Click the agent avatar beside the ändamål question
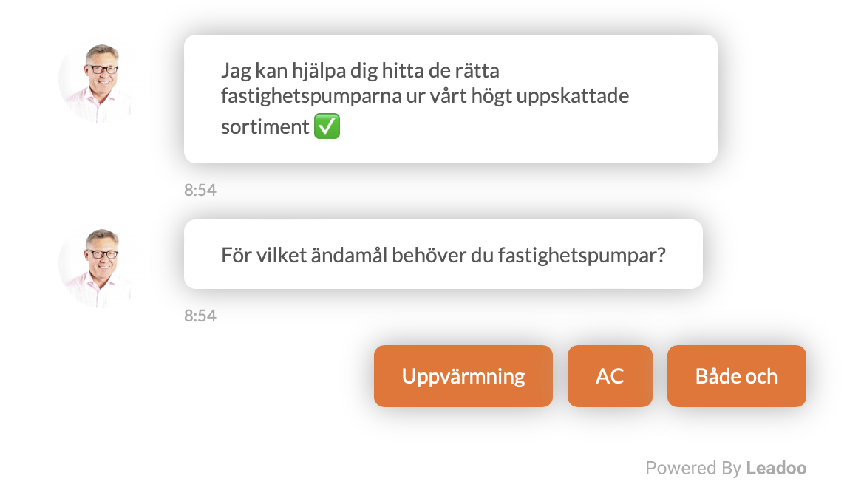 pos(98,268)
